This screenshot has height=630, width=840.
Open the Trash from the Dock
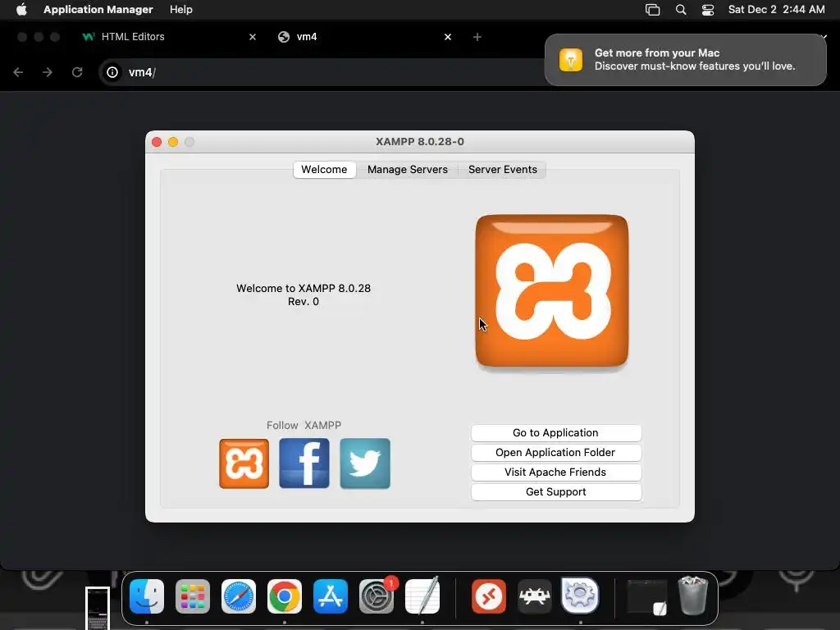pos(693,596)
